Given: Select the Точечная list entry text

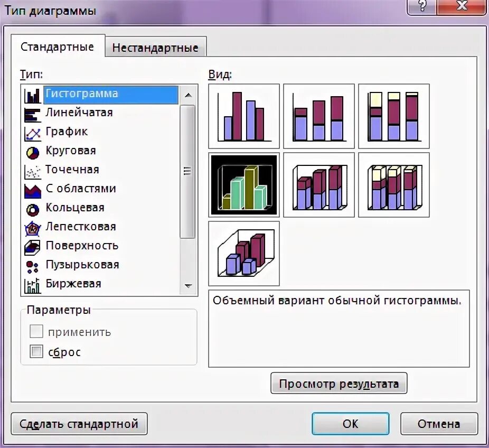Looking at the screenshot, I should tap(72, 170).
